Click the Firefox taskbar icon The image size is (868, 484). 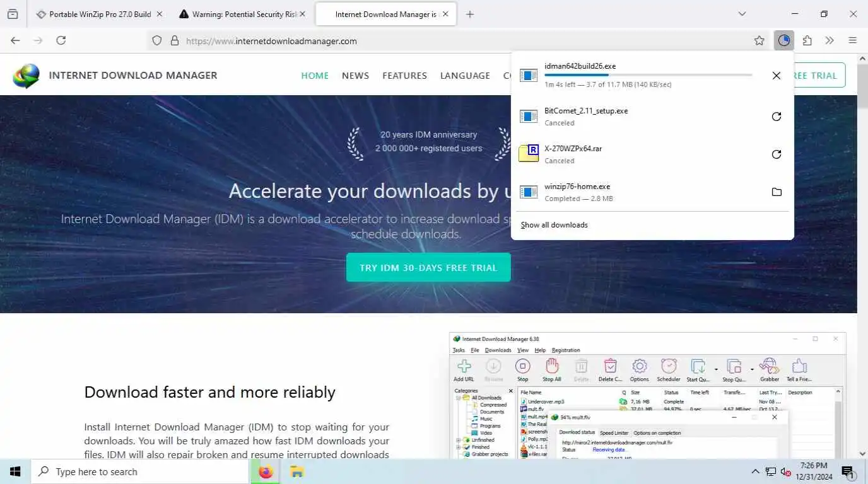pyautogui.click(x=266, y=471)
